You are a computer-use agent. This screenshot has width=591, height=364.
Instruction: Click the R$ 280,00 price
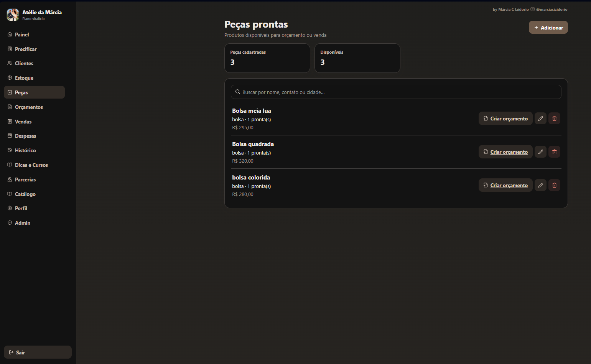[243, 194]
